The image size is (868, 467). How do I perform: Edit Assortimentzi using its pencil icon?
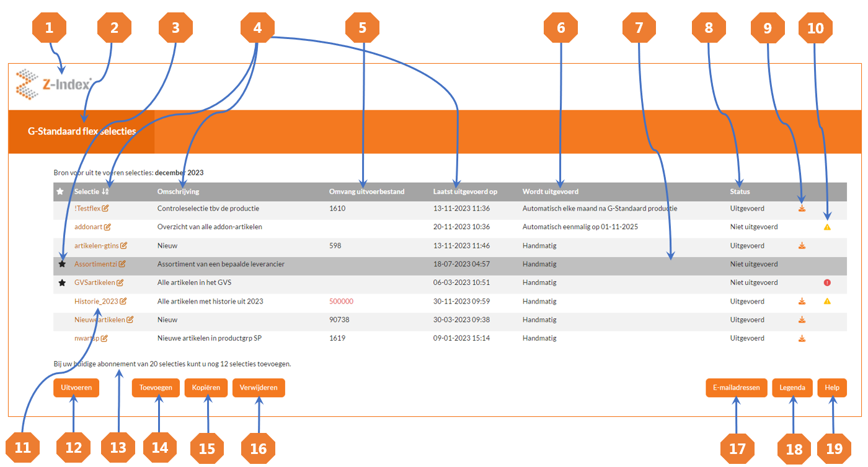point(122,264)
